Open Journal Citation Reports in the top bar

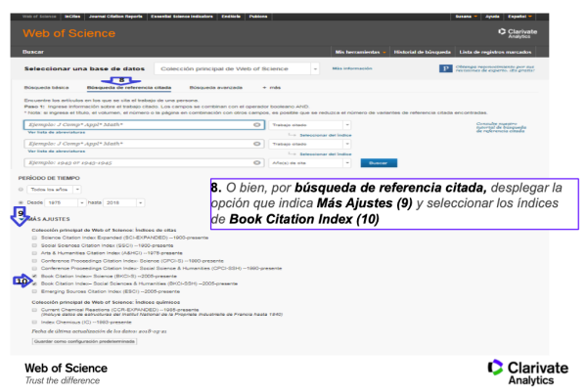(115, 17)
